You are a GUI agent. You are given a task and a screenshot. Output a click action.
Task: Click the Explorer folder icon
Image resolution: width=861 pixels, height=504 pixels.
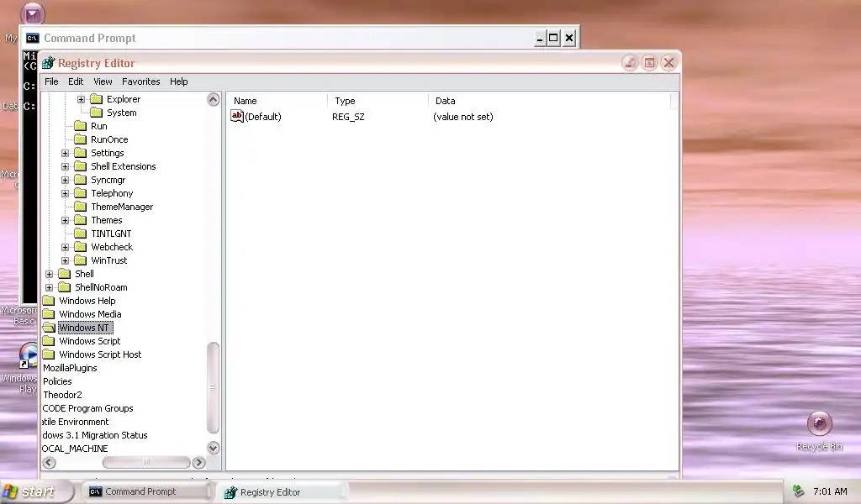[97, 99]
